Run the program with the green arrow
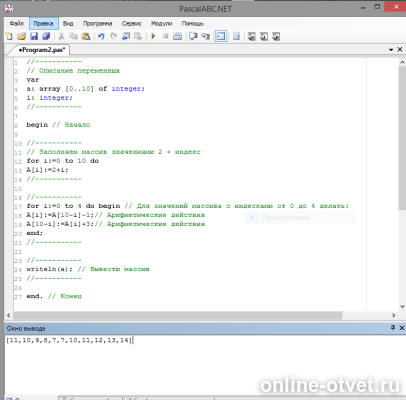This screenshot has width=406, height=400. click(x=153, y=36)
